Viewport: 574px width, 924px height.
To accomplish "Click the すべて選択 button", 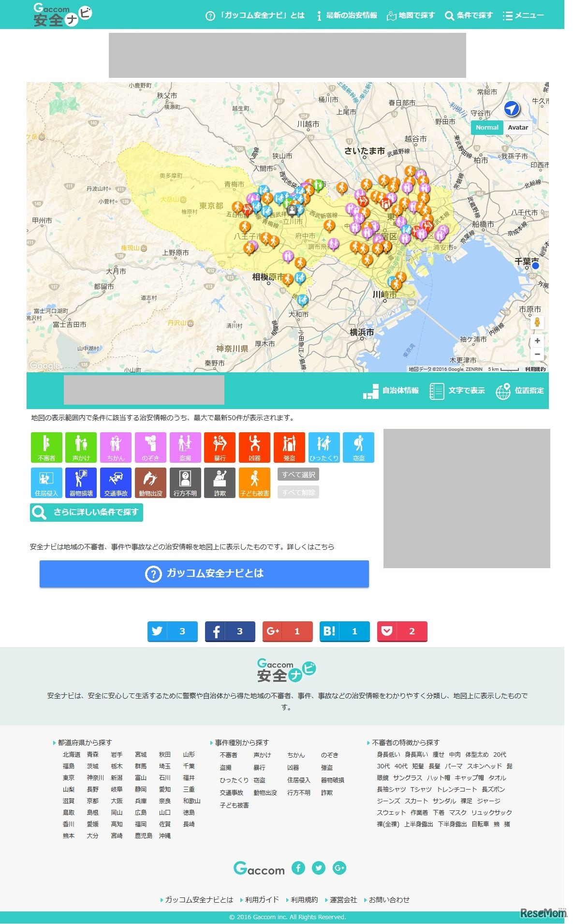I will pos(298,474).
